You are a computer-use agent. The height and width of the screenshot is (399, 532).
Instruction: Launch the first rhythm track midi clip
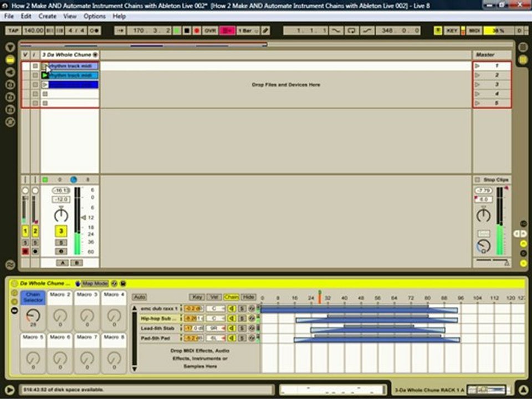tap(45, 66)
